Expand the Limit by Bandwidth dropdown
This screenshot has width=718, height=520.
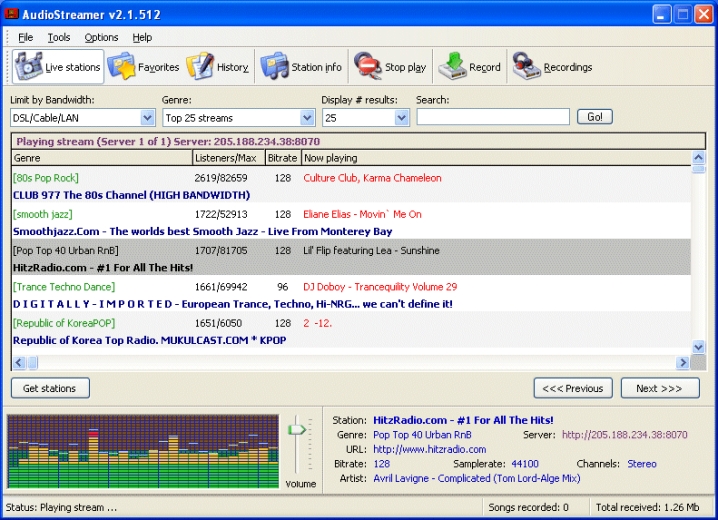click(x=145, y=118)
